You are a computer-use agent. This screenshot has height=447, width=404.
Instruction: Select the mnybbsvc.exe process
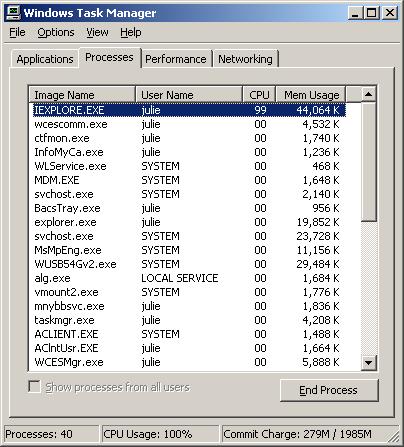pyautogui.click(x=189, y=306)
